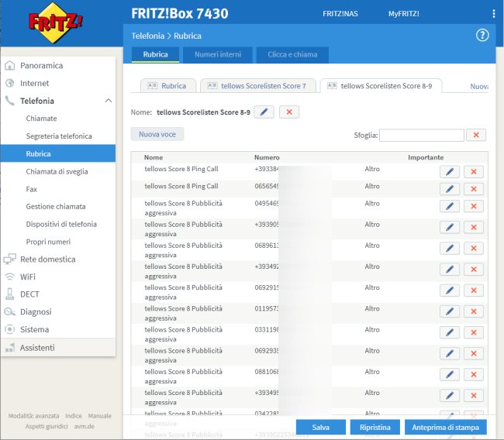Edit the Pubblicità aggressiva entry starting 088106
504x440 pixels.
point(450,374)
